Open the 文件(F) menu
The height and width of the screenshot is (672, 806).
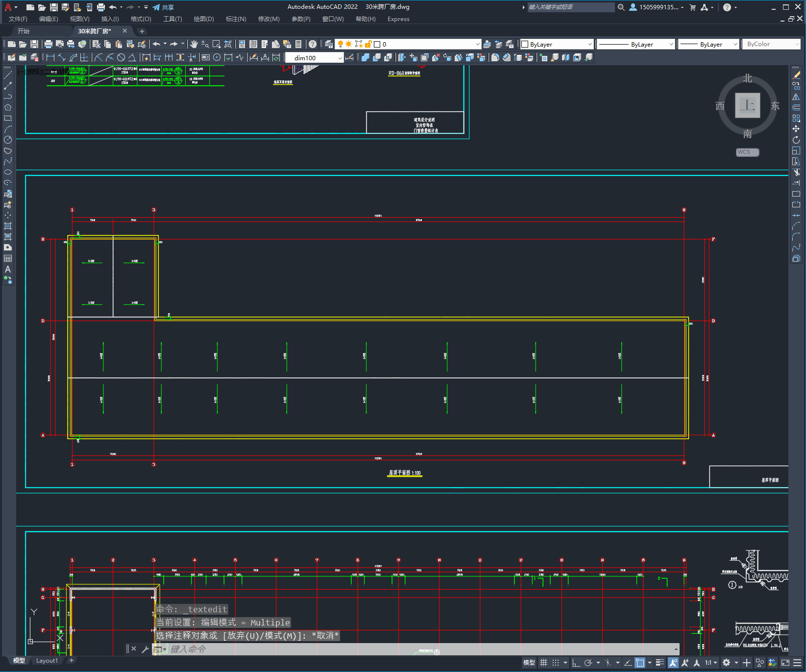pyautogui.click(x=18, y=19)
